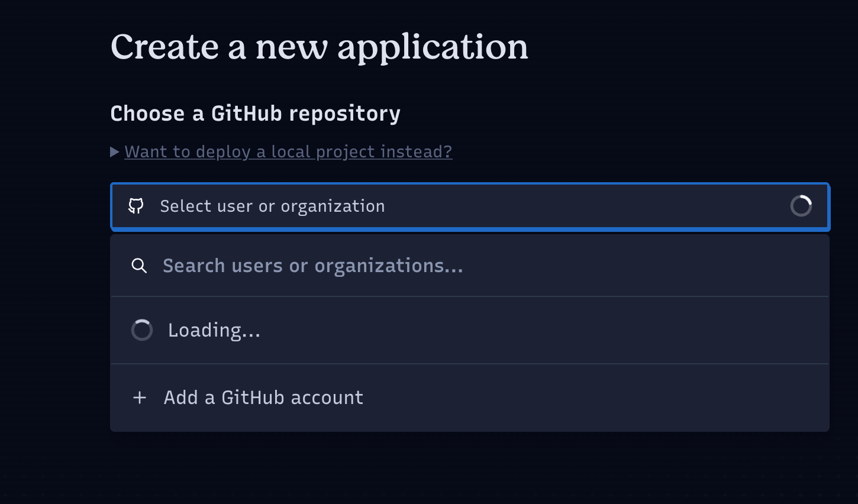Click the Create a new application heading
This screenshot has width=858, height=504.
tap(319, 47)
